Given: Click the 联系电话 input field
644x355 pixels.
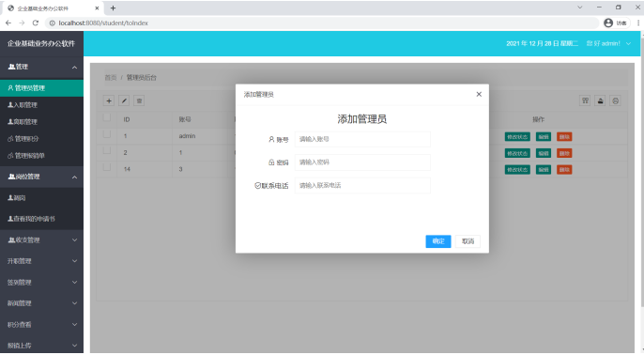Looking at the screenshot, I should pyautogui.click(x=362, y=185).
